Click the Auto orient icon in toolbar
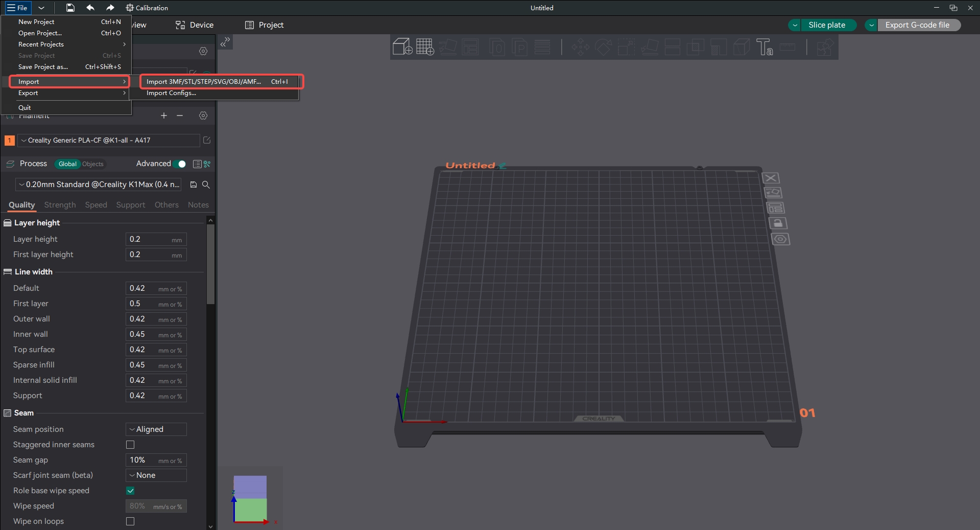The width and height of the screenshot is (980, 530). 448,47
